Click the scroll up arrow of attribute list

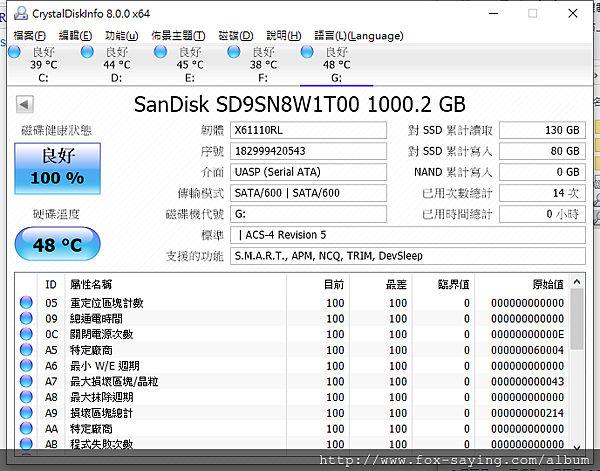coord(577,282)
